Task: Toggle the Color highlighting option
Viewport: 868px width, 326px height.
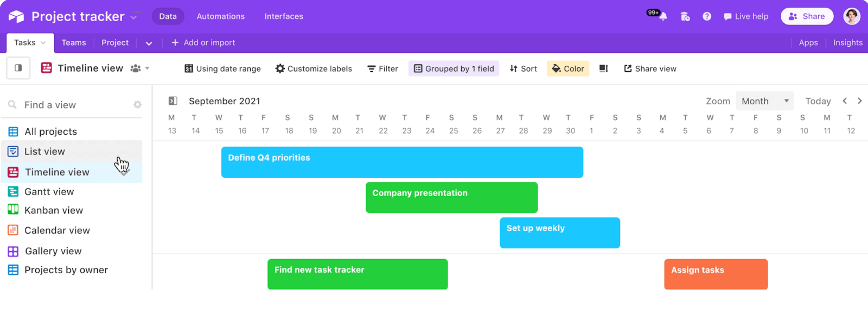Action: pyautogui.click(x=567, y=68)
